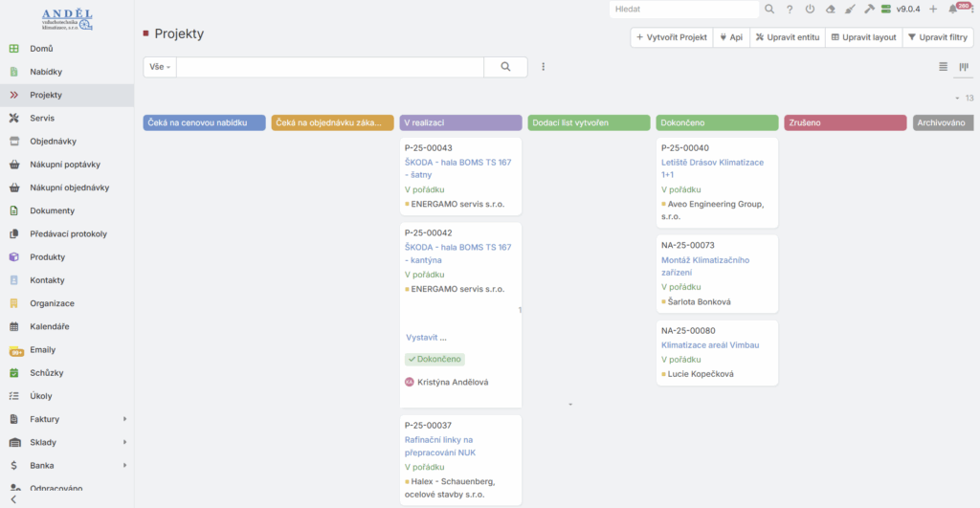Image resolution: width=980 pixels, height=508 pixels.
Task: Click the plus quick-create icon in top bar
Action: click(933, 9)
